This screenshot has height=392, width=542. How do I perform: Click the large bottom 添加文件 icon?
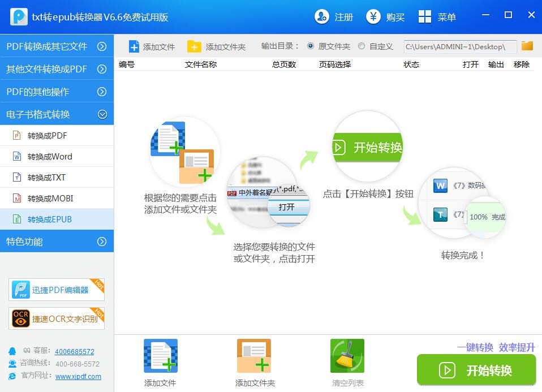click(x=160, y=356)
